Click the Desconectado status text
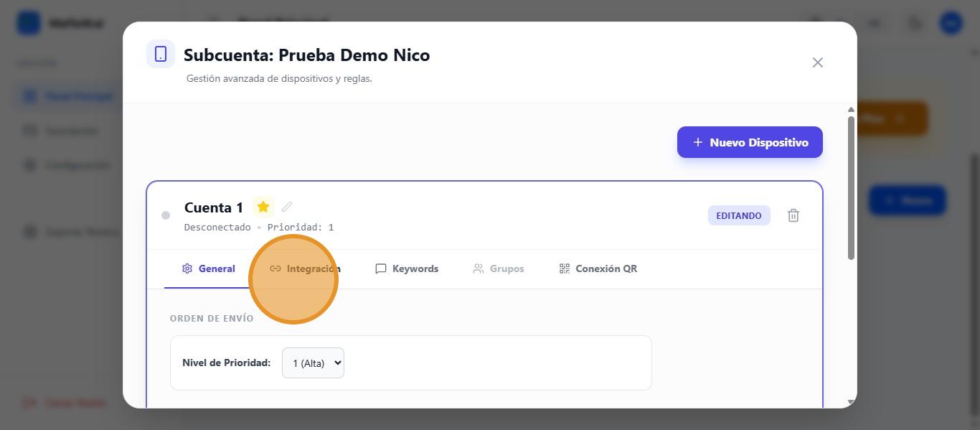980x430 pixels. coord(217,228)
